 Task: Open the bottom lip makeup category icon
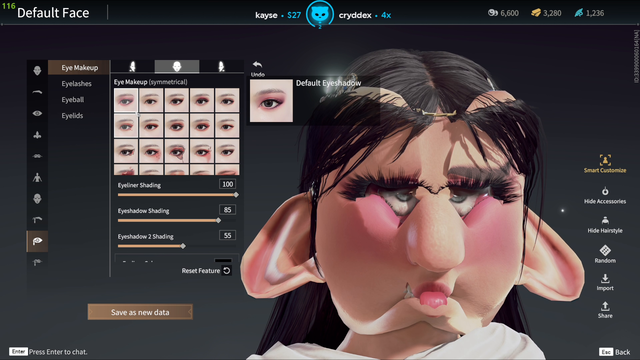[37, 262]
